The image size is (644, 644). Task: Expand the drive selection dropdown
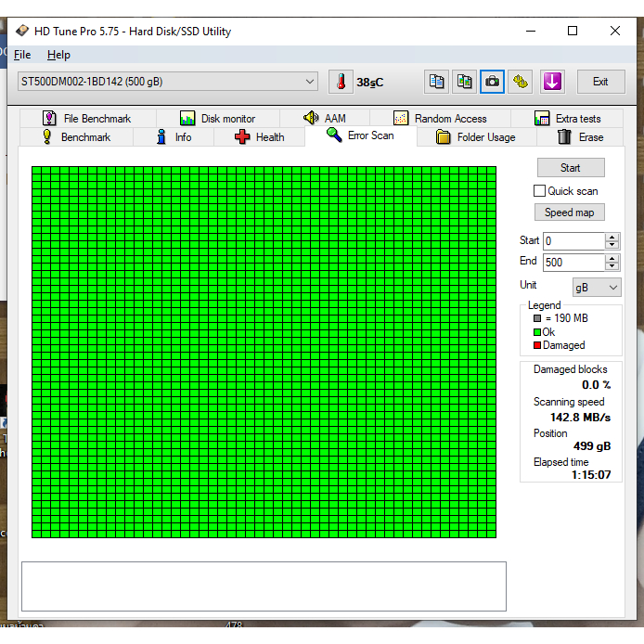coord(310,82)
